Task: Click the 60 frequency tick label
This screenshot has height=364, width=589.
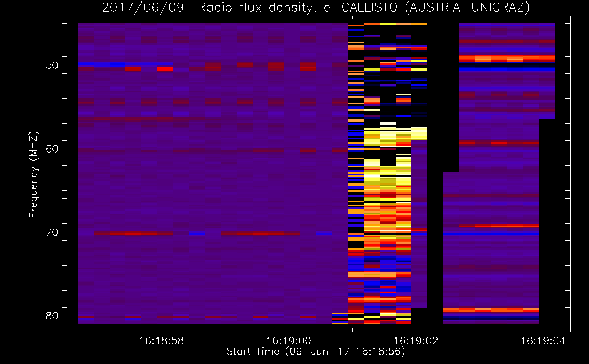Action: click(x=52, y=149)
